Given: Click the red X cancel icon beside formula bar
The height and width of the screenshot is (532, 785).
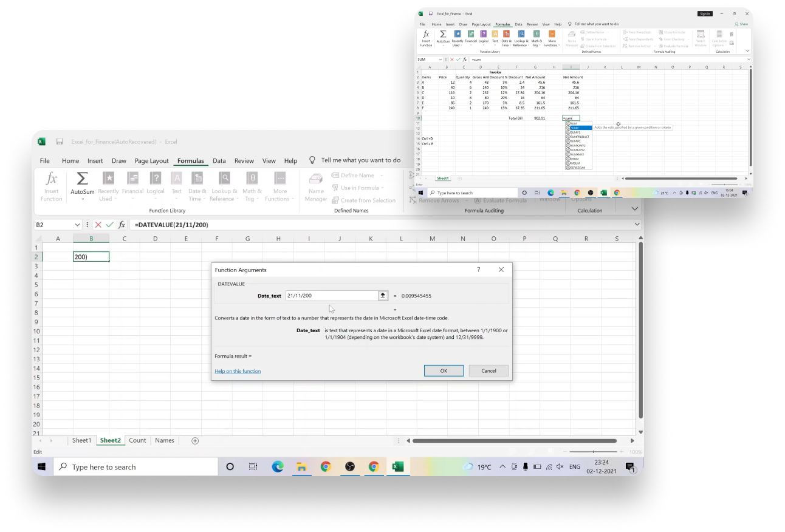Looking at the screenshot, I should [x=98, y=225].
